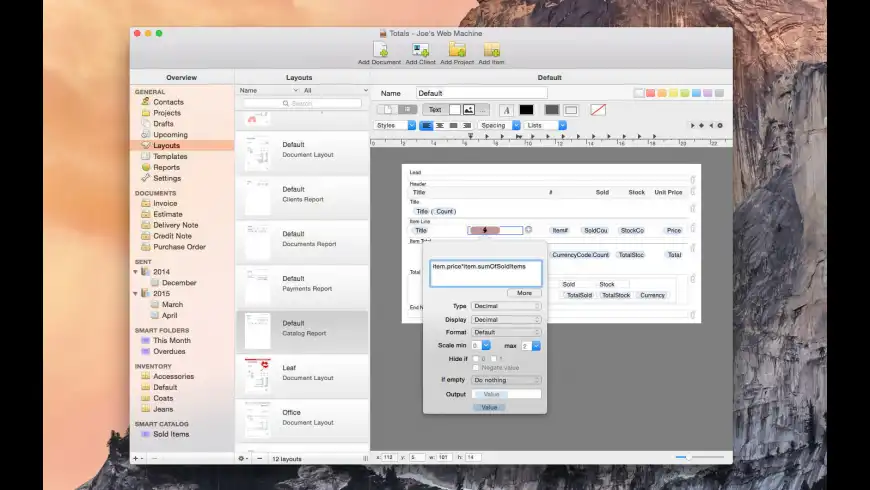870x490 pixels.
Task: Tick the Hide if '0' checkbox
Action: click(476, 358)
